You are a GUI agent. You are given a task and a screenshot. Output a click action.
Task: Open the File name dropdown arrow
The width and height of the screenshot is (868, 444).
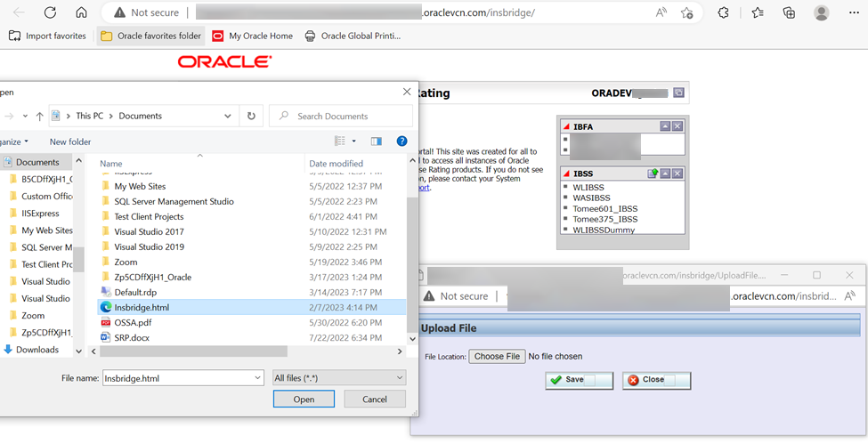tap(257, 379)
